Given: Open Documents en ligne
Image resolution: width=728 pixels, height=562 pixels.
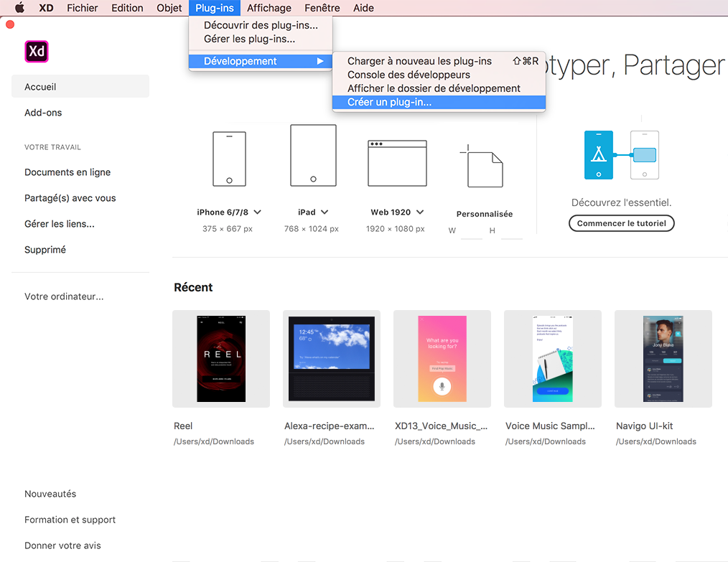Looking at the screenshot, I should point(67,172).
